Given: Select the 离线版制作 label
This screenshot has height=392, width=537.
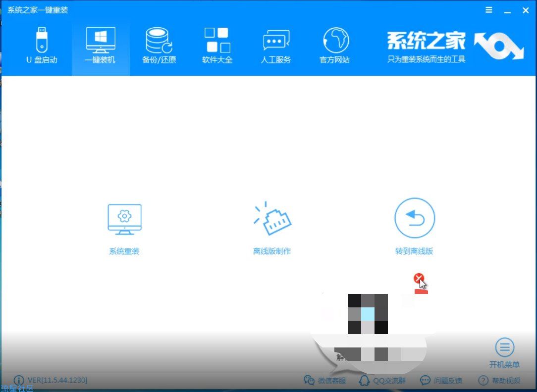Looking at the screenshot, I should [x=272, y=251].
